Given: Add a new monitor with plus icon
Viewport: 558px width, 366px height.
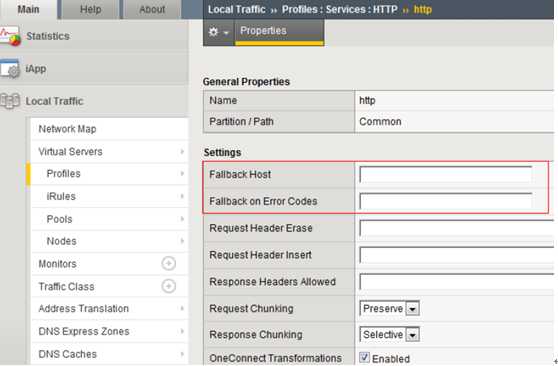Looking at the screenshot, I should (169, 264).
